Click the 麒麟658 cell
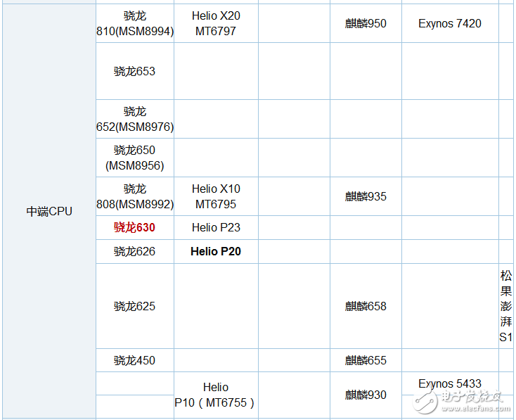Screen dimensions: 516x420 point(366,306)
